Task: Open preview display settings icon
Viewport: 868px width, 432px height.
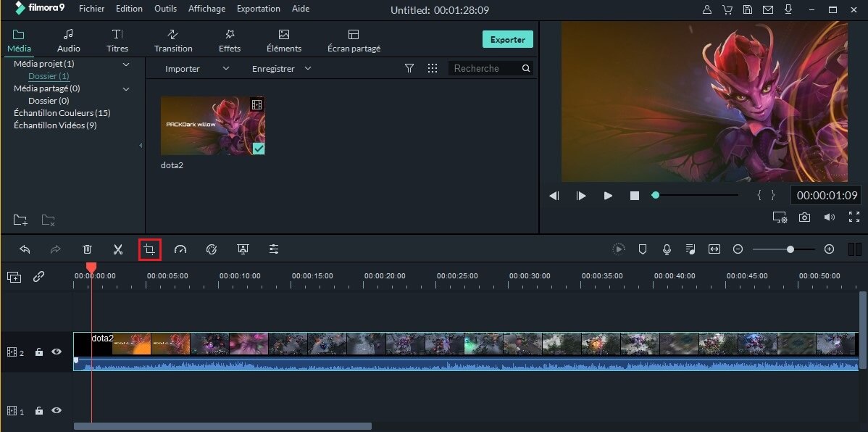Action: [780, 217]
